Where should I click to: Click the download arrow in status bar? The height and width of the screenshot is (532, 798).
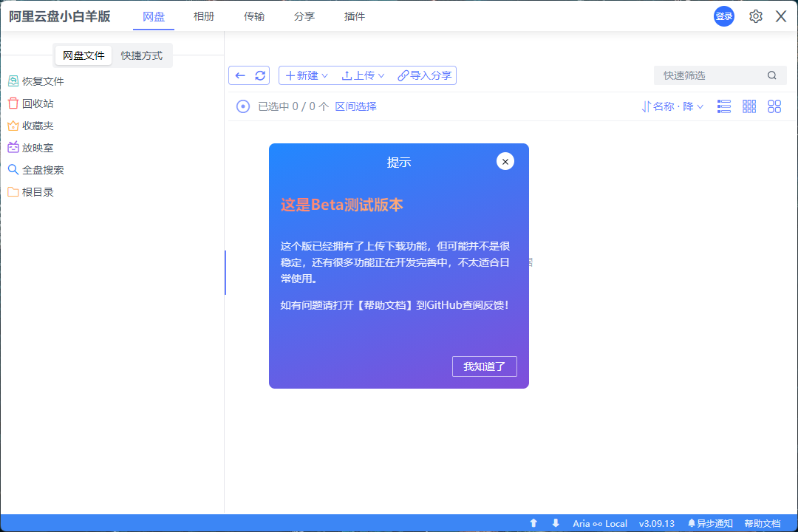click(556, 523)
